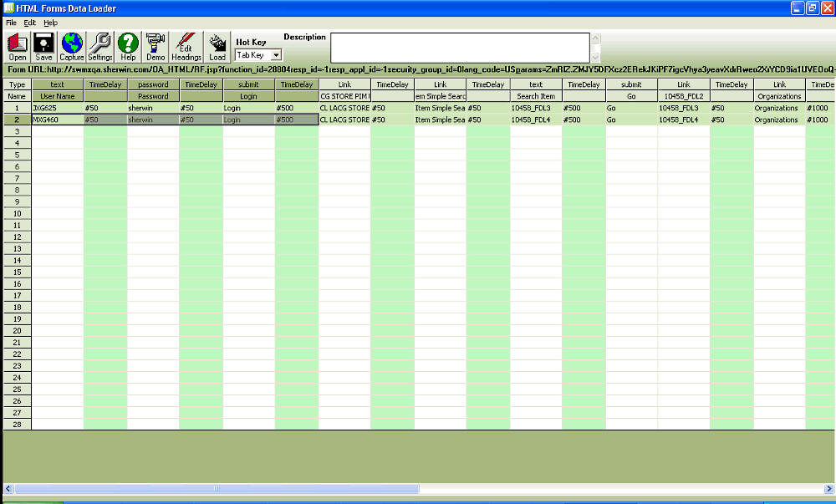Select the 'Login' Name header cell
The image size is (836, 504).
click(248, 96)
